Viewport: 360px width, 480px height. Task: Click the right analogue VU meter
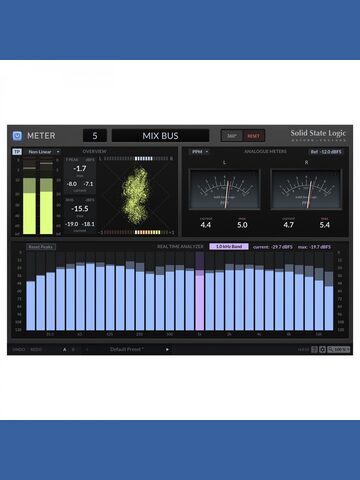coord(306,189)
